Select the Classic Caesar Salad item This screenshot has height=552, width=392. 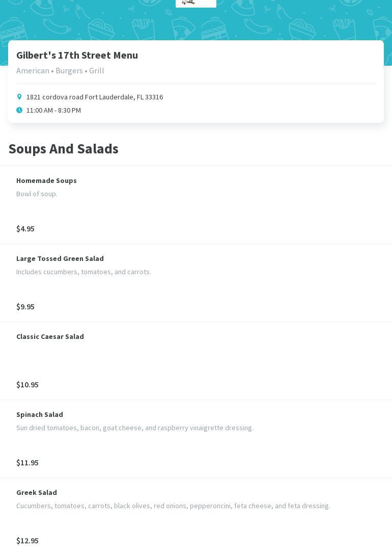[50, 336]
